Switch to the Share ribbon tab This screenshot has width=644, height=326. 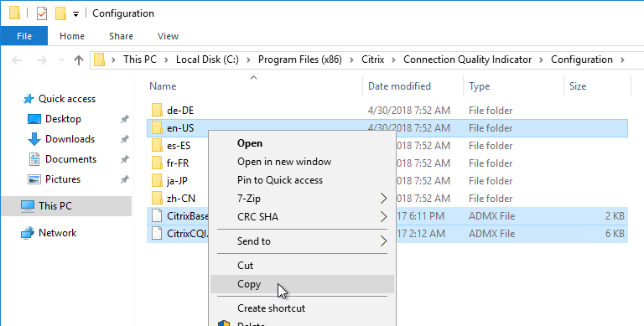121,36
